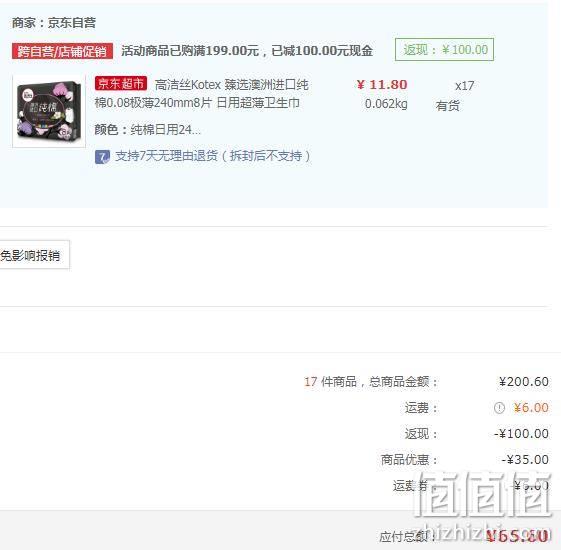Click the orange ¥6.00 shipping fee

[531, 408]
